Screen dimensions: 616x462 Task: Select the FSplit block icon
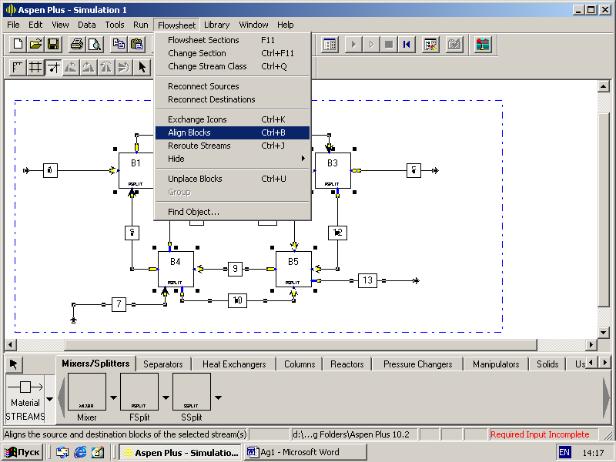coord(139,392)
